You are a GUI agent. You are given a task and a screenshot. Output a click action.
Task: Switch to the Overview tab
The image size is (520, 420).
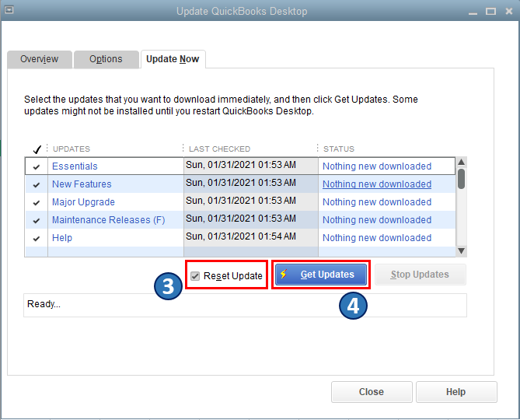click(40, 59)
